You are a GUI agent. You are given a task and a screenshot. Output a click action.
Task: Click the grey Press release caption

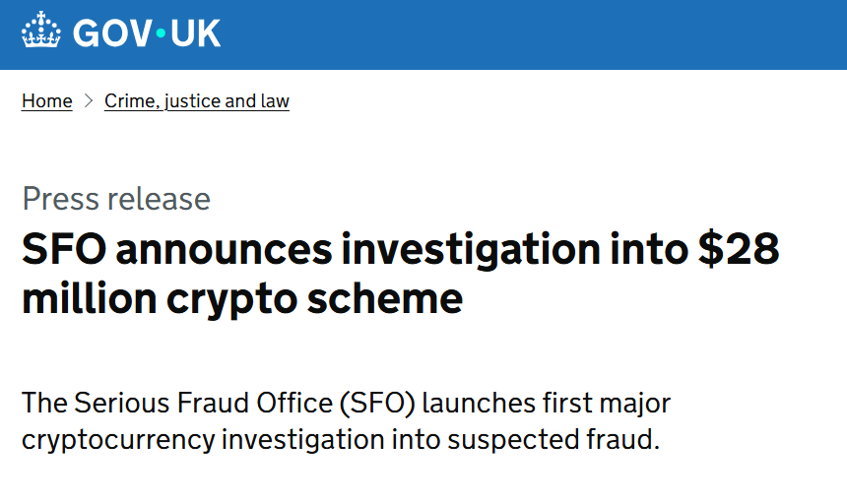tap(116, 199)
